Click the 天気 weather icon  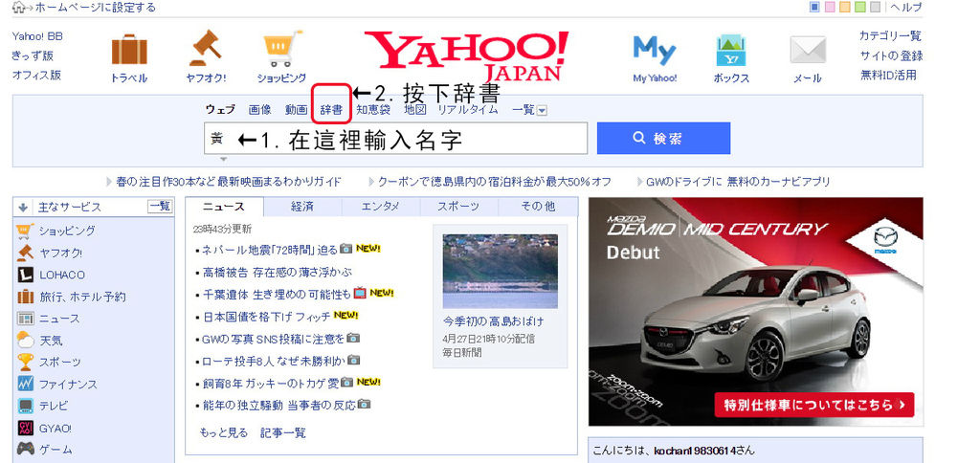pyautogui.click(x=25, y=341)
